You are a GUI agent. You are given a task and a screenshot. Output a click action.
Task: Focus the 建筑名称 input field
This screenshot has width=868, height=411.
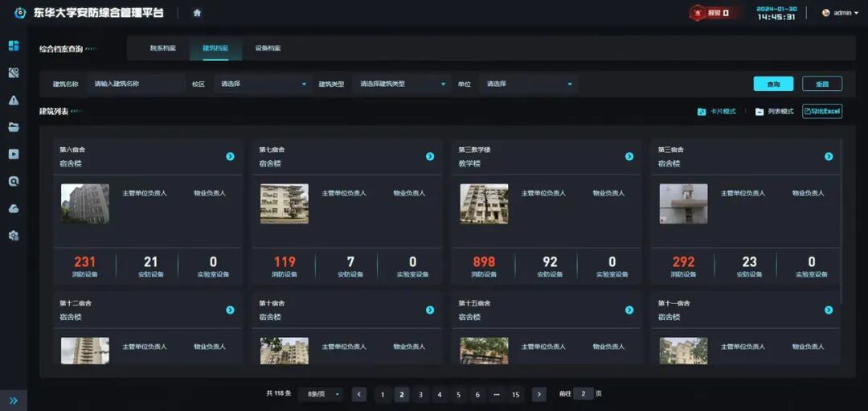point(136,84)
